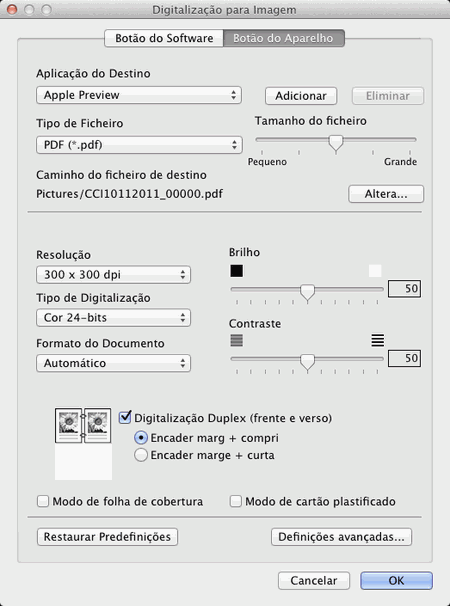Open the PDF (*.pdf) file type dropdown
The image size is (450, 606).
tap(139, 145)
